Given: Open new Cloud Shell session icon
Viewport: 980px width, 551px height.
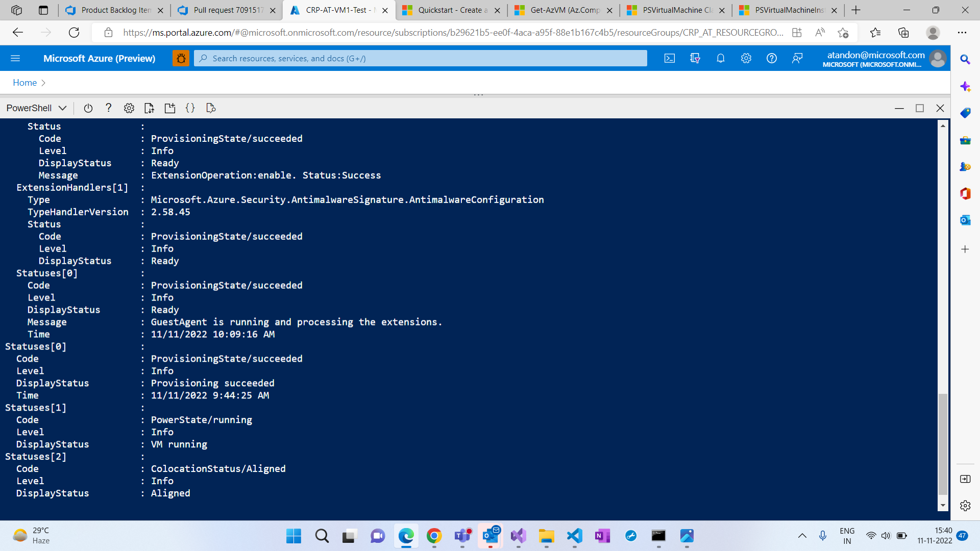Looking at the screenshot, I should pos(170,108).
